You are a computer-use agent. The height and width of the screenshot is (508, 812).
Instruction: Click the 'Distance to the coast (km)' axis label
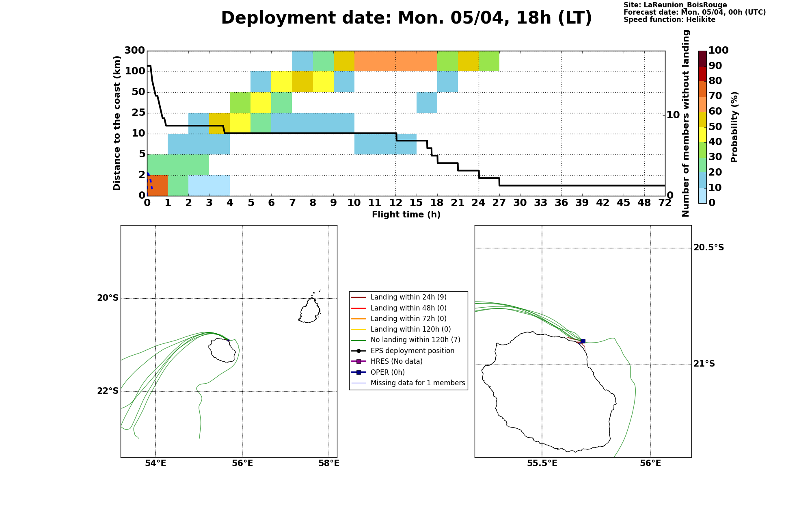point(117,123)
